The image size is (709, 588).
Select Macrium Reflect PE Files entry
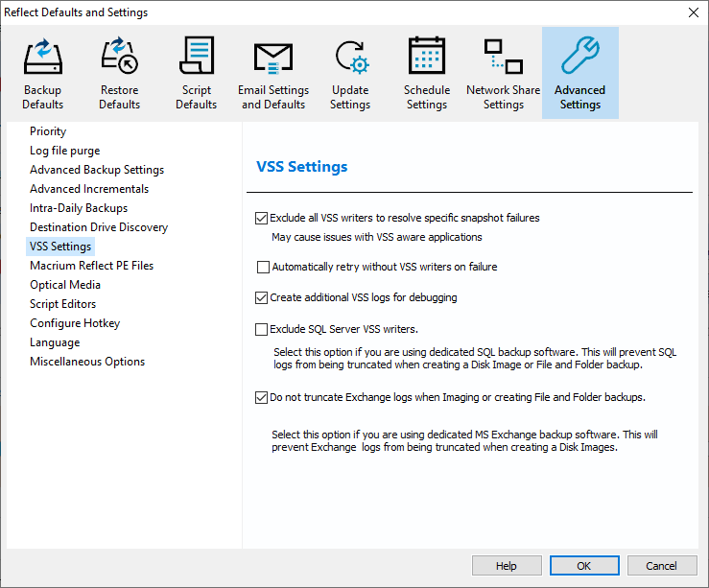(x=91, y=266)
